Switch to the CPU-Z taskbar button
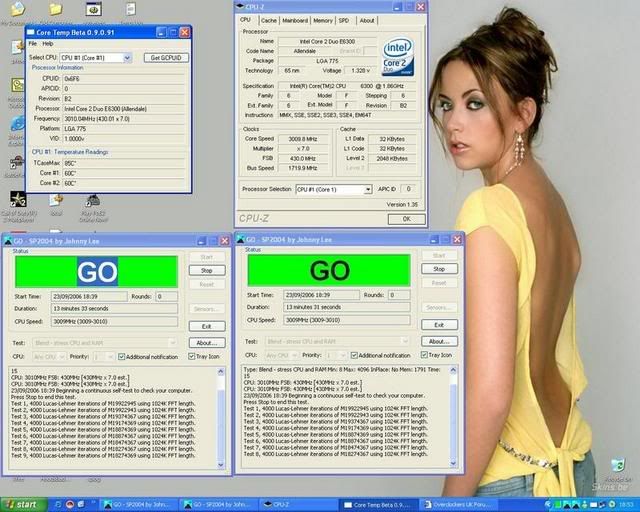Viewport: 640px width, 512px height. coord(299,505)
